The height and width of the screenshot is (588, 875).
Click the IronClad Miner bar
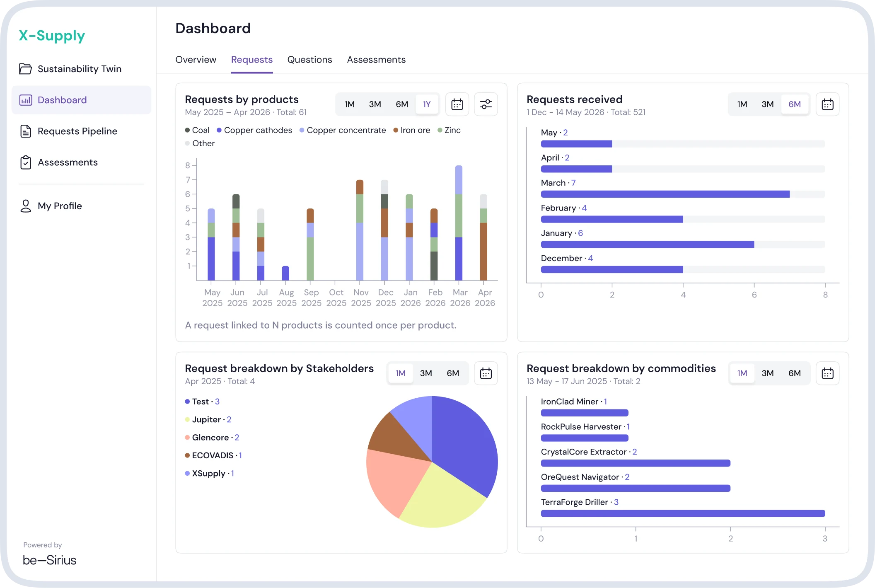(585, 413)
